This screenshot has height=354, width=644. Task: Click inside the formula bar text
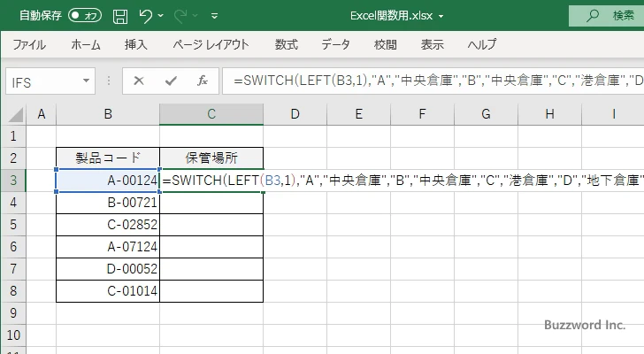pos(433,81)
